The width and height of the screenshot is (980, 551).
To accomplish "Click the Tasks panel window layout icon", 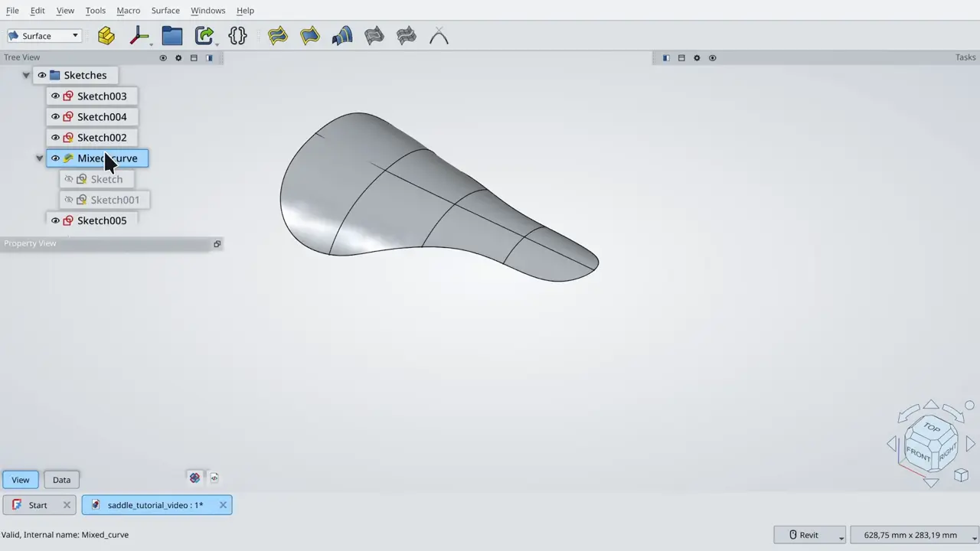I will pyautogui.click(x=681, y=58).
